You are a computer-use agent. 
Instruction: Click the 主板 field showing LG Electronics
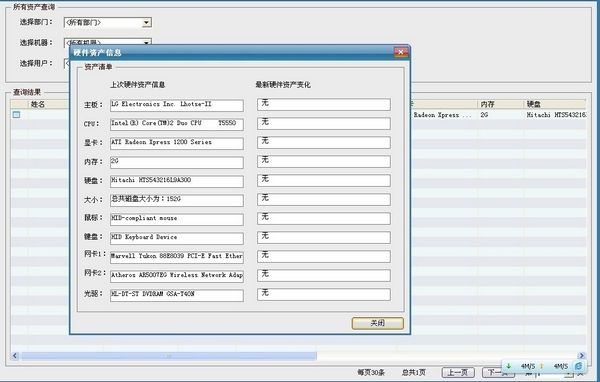[177, 105]
